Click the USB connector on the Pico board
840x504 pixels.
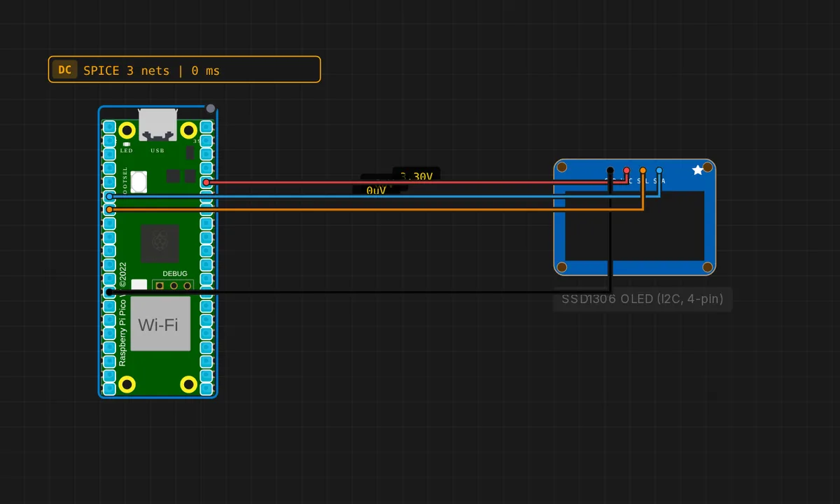coord(157,125)
